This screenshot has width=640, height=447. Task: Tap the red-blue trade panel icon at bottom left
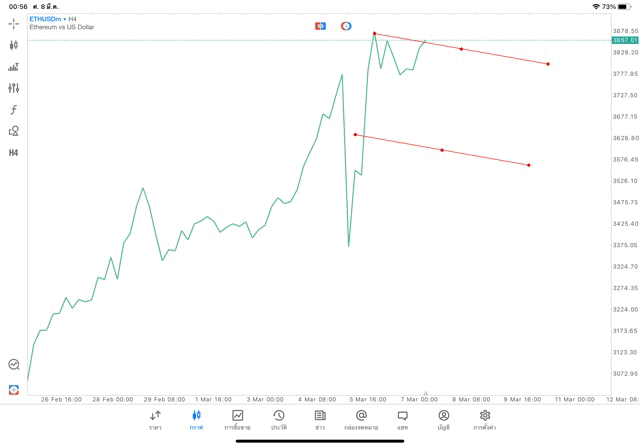[14, 389]
